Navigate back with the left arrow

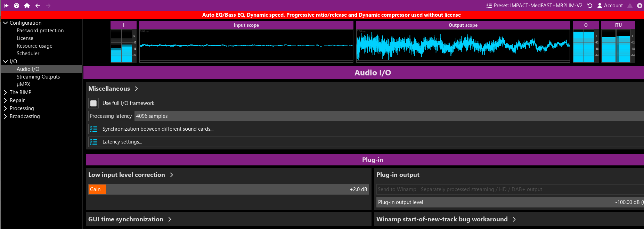(x=38, y=6)
